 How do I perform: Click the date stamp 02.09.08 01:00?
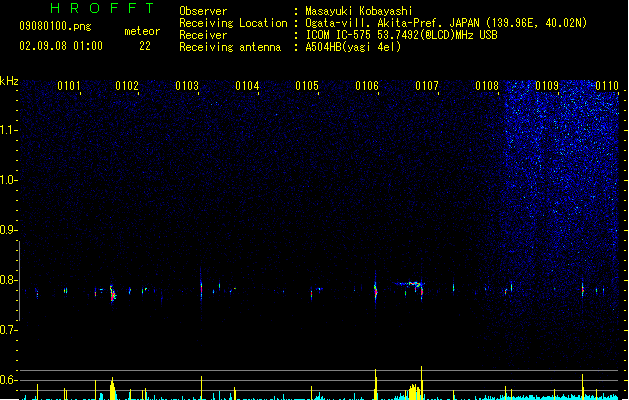pos(61,46)
